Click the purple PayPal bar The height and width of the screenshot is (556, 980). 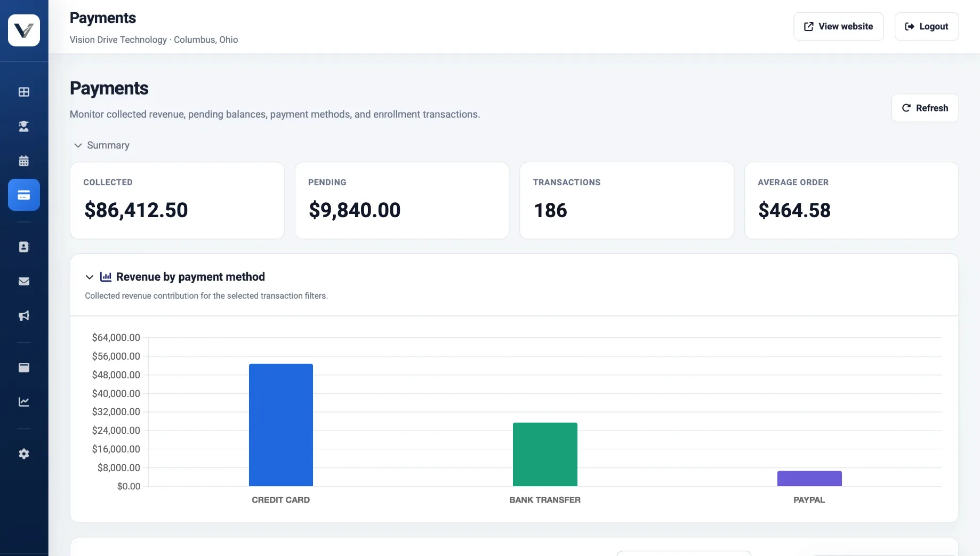pyautogui.click(x=809, y=479)
